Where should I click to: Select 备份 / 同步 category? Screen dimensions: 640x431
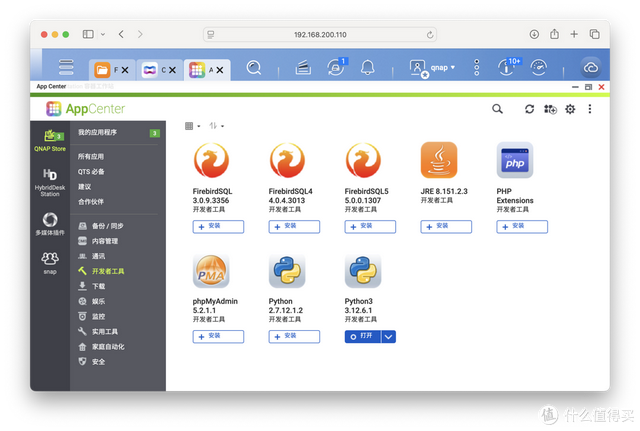pos(105,227)
